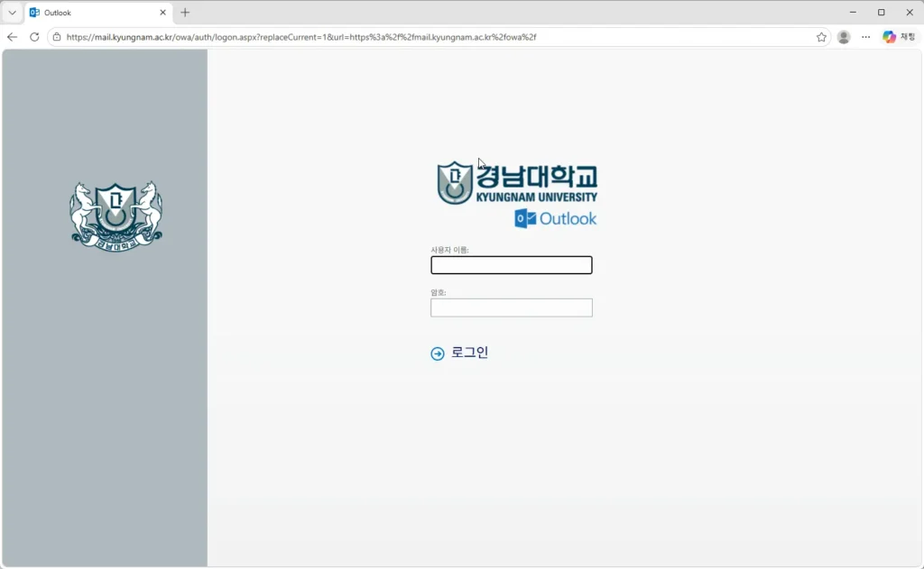Click the Outlook favicon on the browser tab
The height and width of the screenshot is (569, 924).
point(34,13)
